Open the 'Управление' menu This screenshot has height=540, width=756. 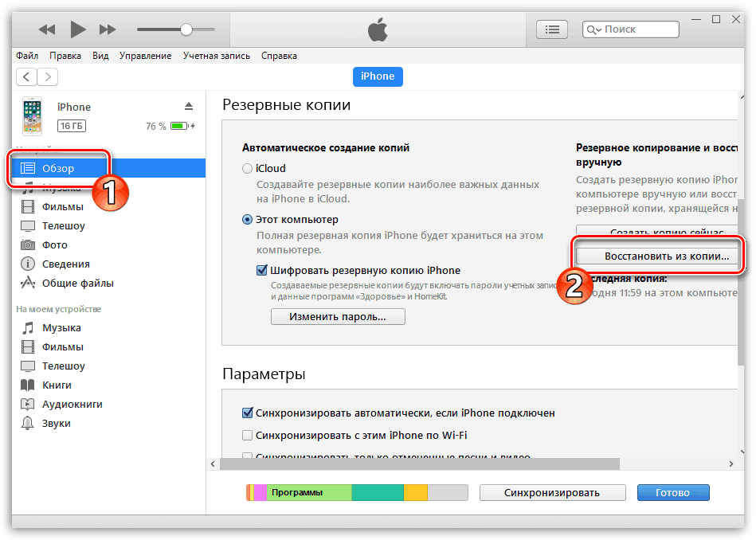coord(146,56)
